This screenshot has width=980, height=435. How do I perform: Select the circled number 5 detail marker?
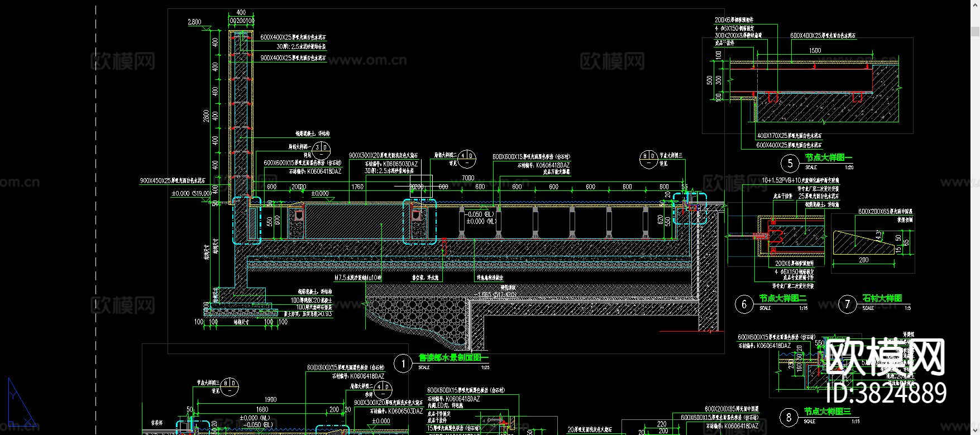point(790,164)
